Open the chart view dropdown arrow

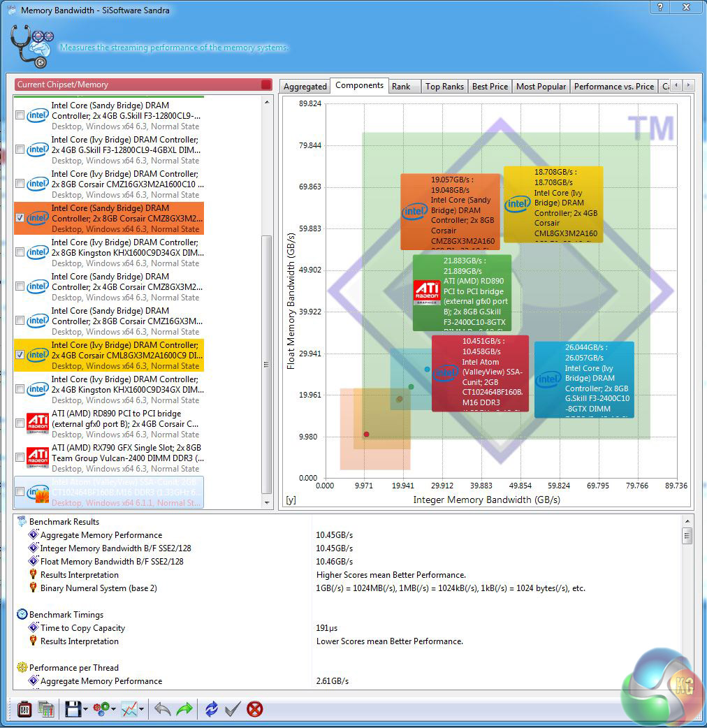click(x=141, y=709)
